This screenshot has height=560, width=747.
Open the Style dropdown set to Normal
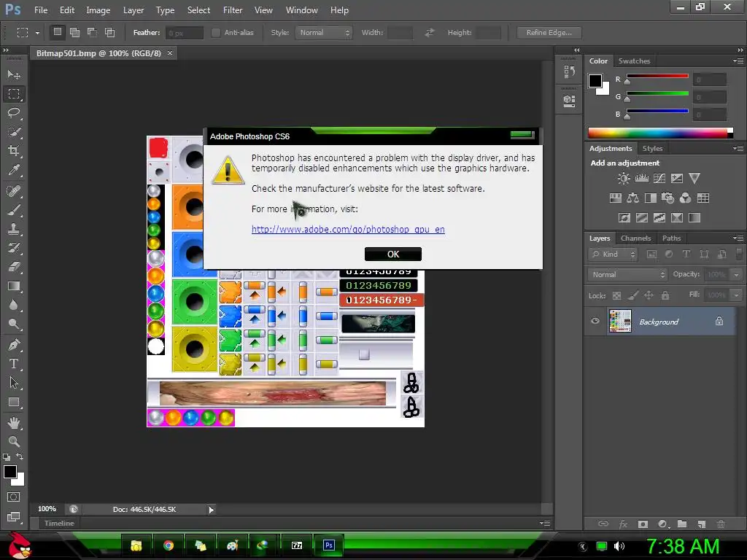click(323, 32)
